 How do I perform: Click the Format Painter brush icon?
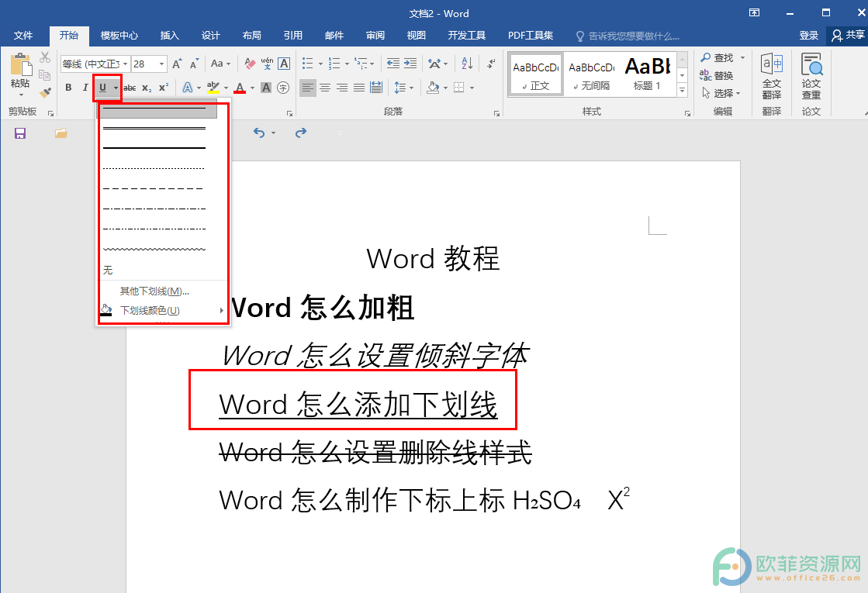click(45, 92)
